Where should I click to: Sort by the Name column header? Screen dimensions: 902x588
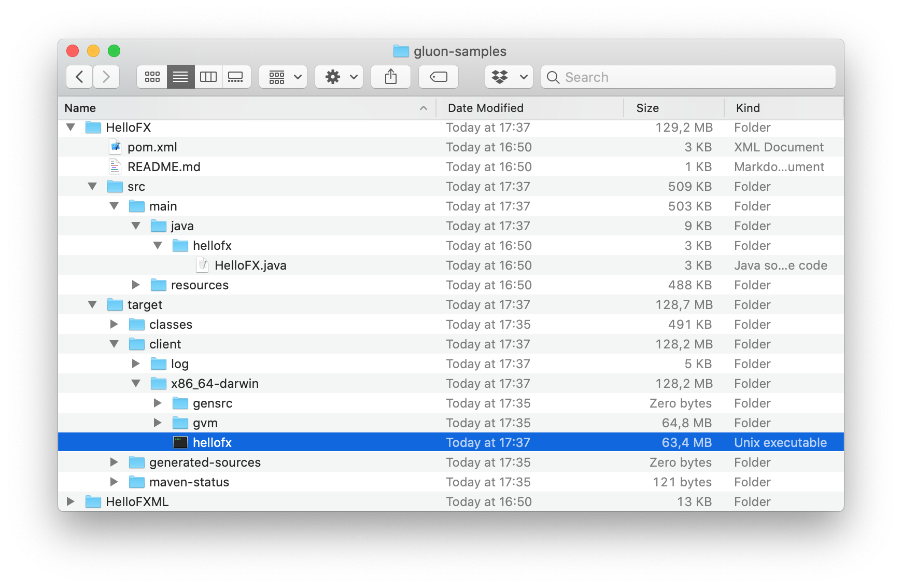pyautogui.click(x=247, y=108)
